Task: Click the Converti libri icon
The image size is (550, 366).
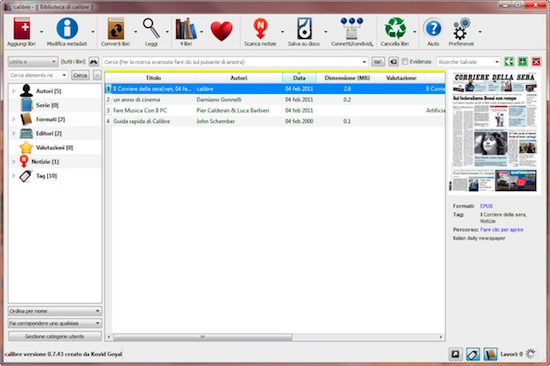Action: click(x=116, y=28)
